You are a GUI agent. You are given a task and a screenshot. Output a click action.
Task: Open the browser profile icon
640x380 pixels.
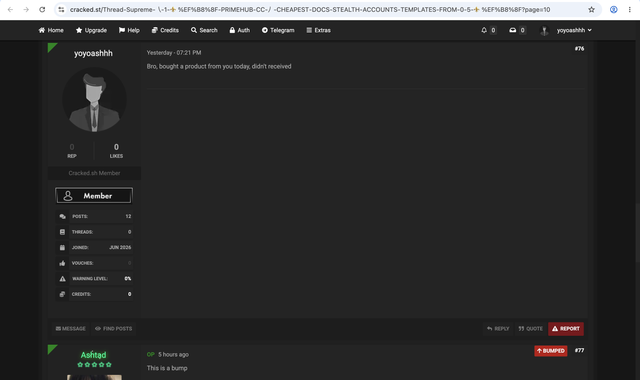click(x=613, y=9)
